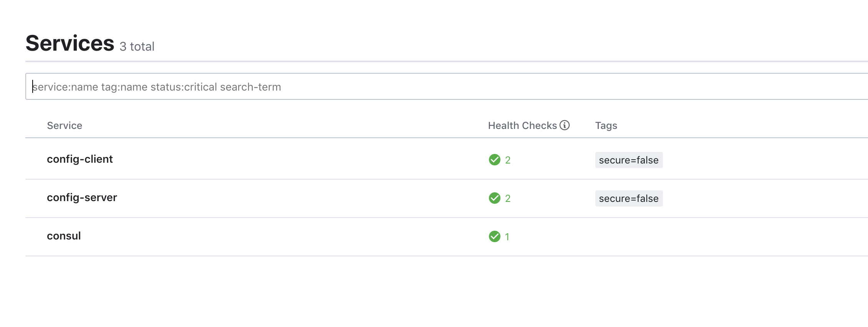Click config-server's health check count 2
Screen dimensions: 868x327
508,198
